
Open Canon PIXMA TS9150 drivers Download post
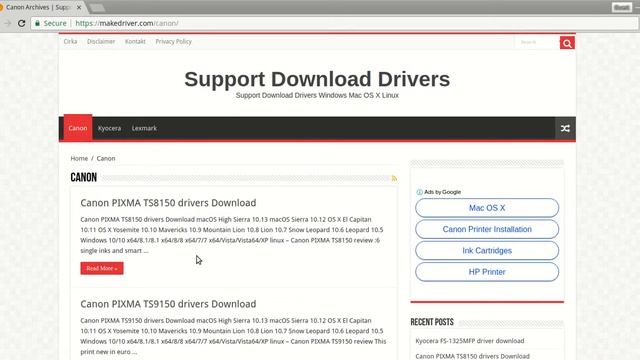(x=168, y=304)
